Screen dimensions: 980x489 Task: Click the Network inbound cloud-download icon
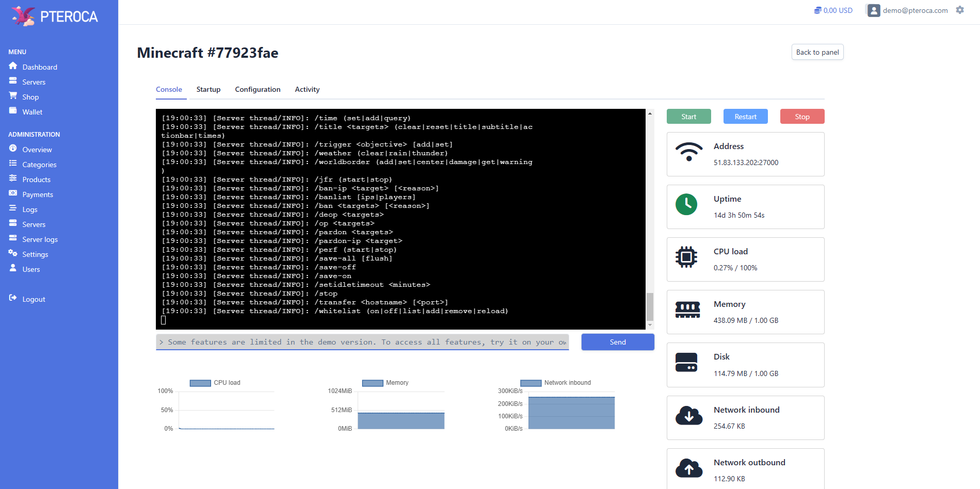(689, 415)
